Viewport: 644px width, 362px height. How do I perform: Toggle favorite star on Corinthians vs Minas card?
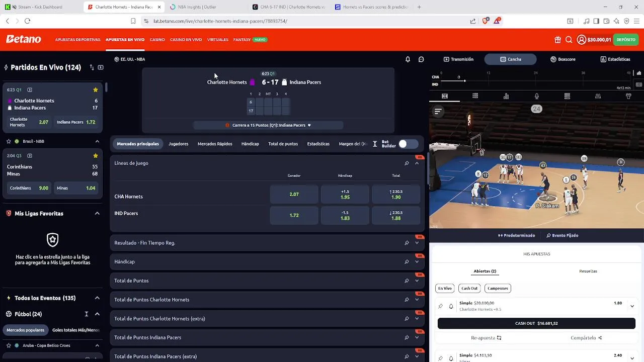point(95,156)
